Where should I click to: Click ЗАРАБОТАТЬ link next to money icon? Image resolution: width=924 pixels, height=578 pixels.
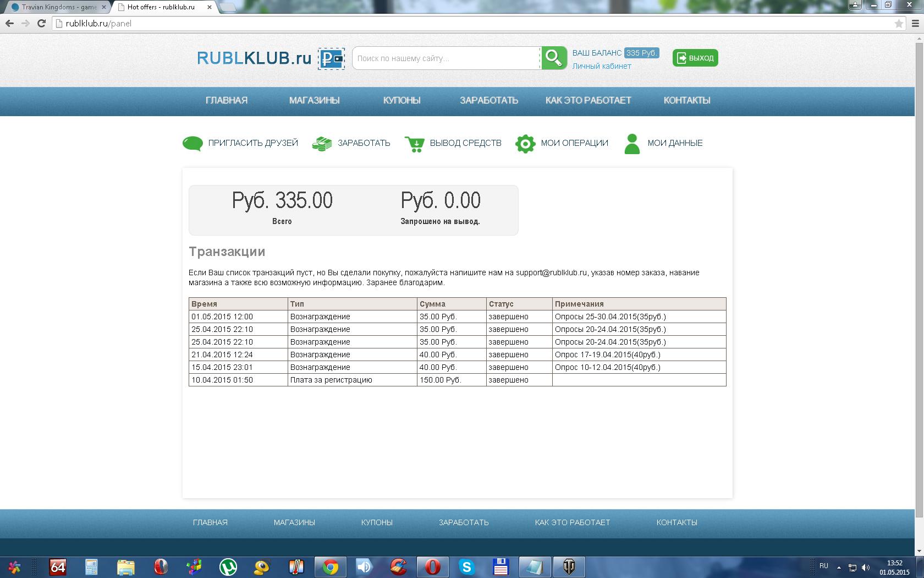[x=364, y=143]
